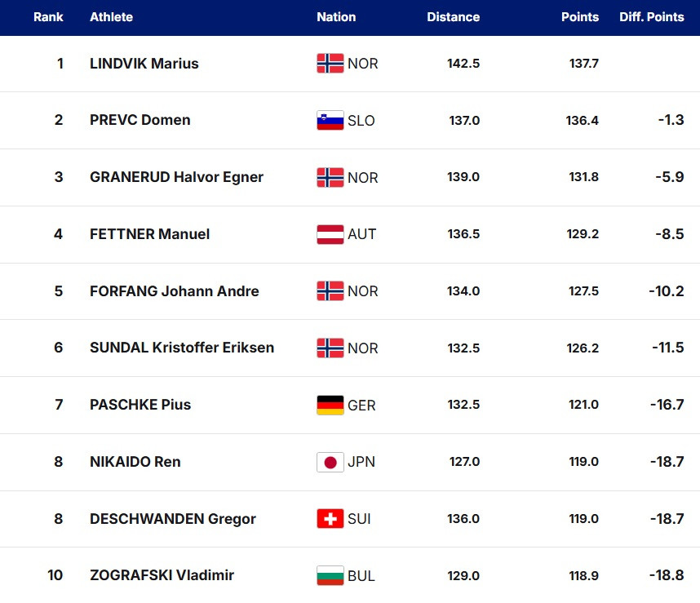The image size is (700, 603).
Task: Click the Athlete column header
Action: (111, 17)
